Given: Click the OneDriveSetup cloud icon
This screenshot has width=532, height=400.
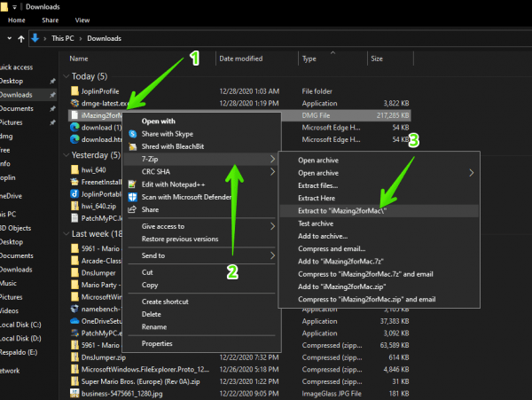Looking at the screenshot, I should pos(74,321).
